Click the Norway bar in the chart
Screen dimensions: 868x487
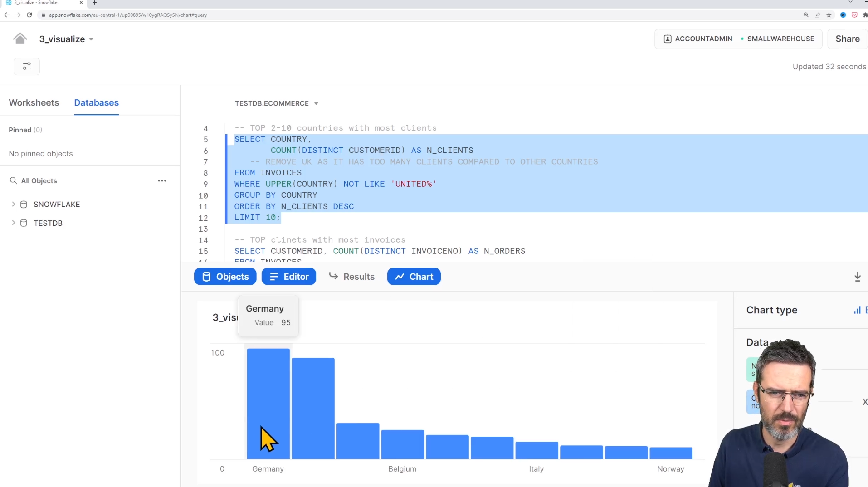coord(671,453)
